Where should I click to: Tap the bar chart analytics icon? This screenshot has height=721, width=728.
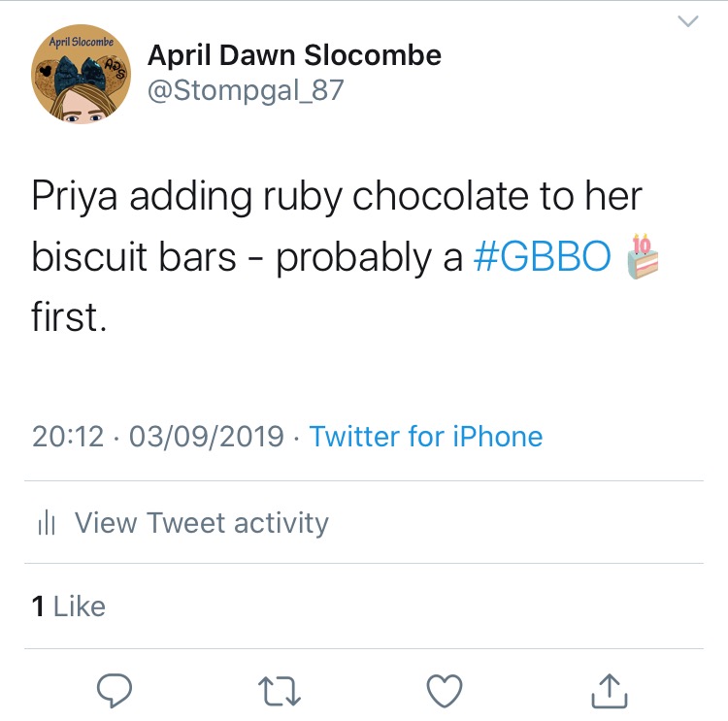coord(46,524)
